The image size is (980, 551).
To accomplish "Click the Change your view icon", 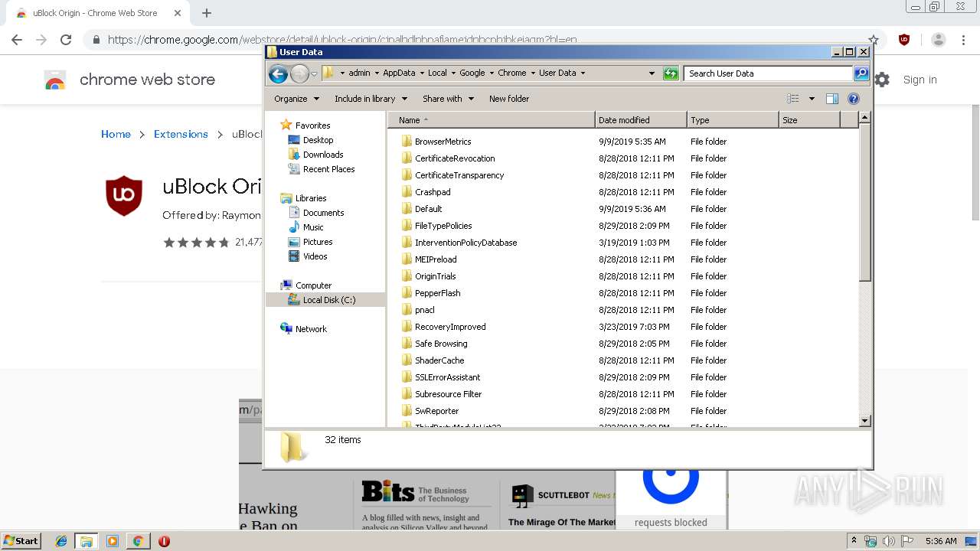I will [x=793, y=99].
